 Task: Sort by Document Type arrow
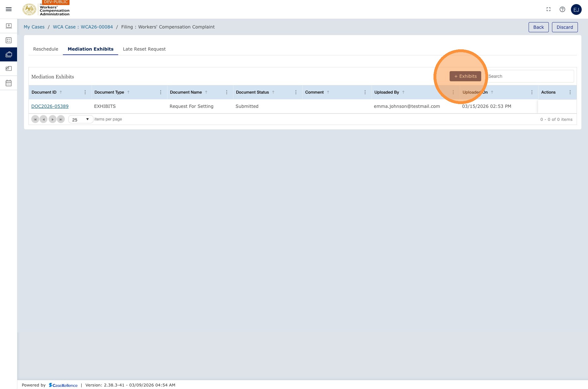(x=128, y=92)
